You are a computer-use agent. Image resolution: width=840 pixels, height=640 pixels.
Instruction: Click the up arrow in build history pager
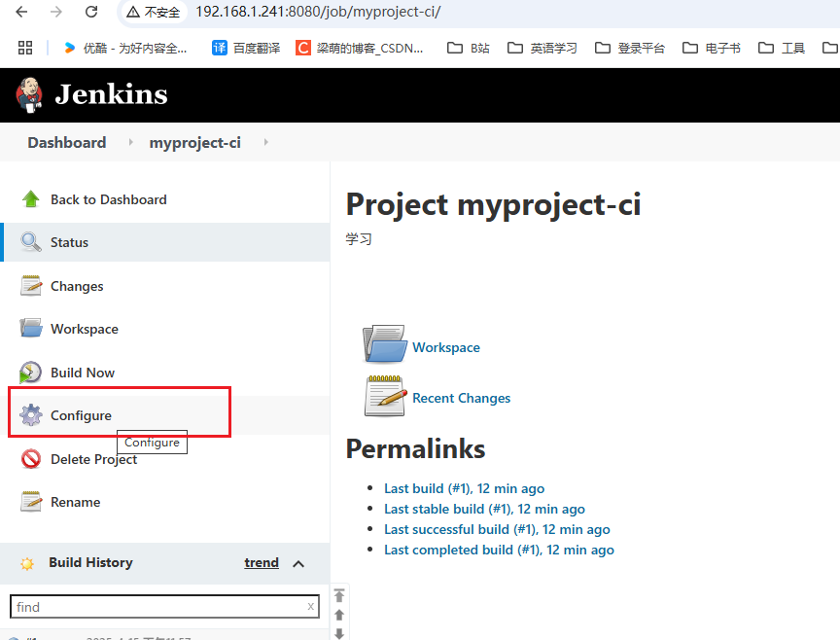click(x=339, y=615)
